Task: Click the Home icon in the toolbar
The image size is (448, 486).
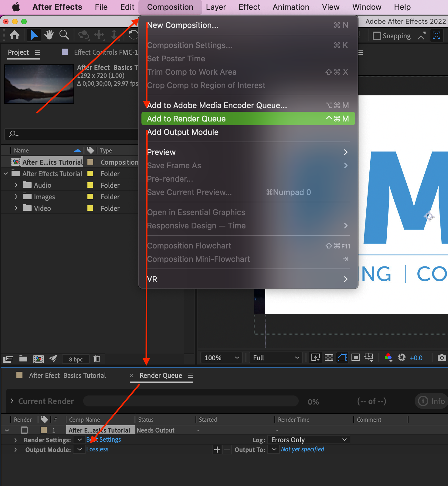Action: (x=15, y=35)
